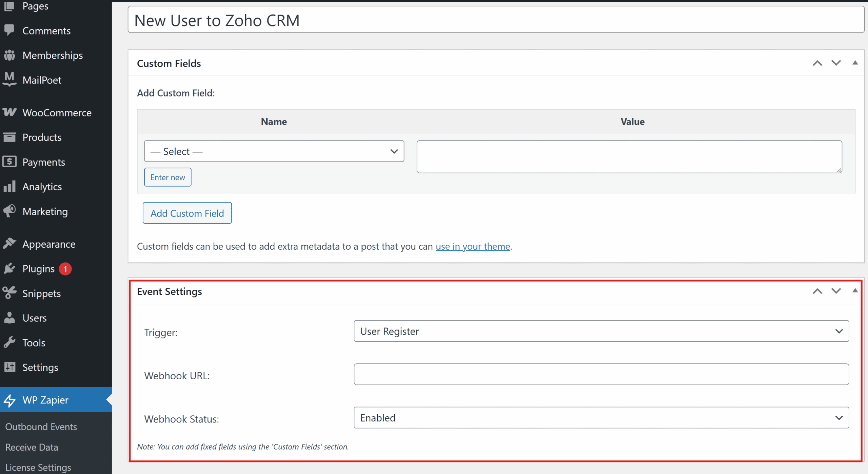Move Custom Fields panel down with chevron
The width and height of the screenshot is (868, 474).
[836, 63]
